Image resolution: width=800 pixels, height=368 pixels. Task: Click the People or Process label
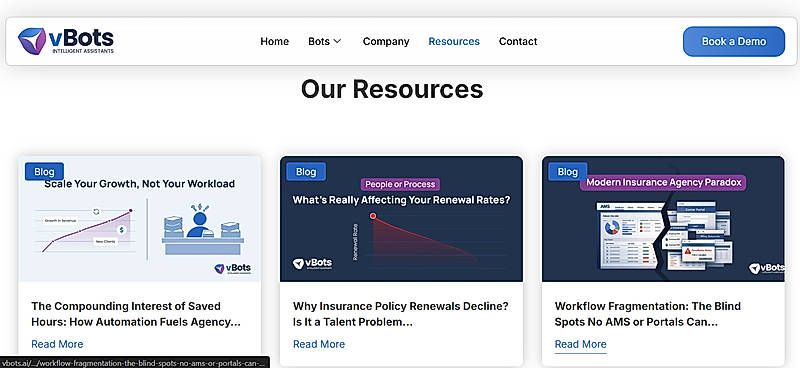pos(401,184)
